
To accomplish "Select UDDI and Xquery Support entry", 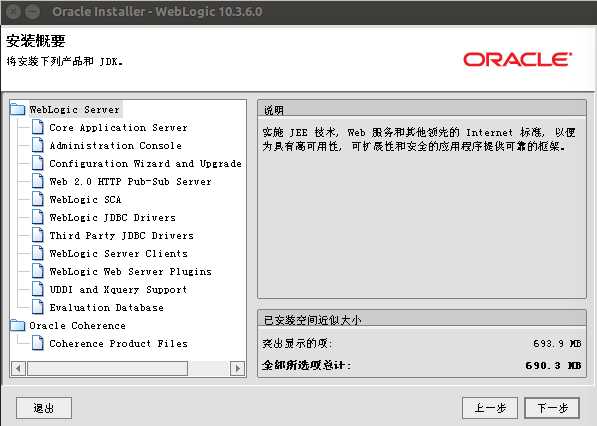I will coord(118,290).
